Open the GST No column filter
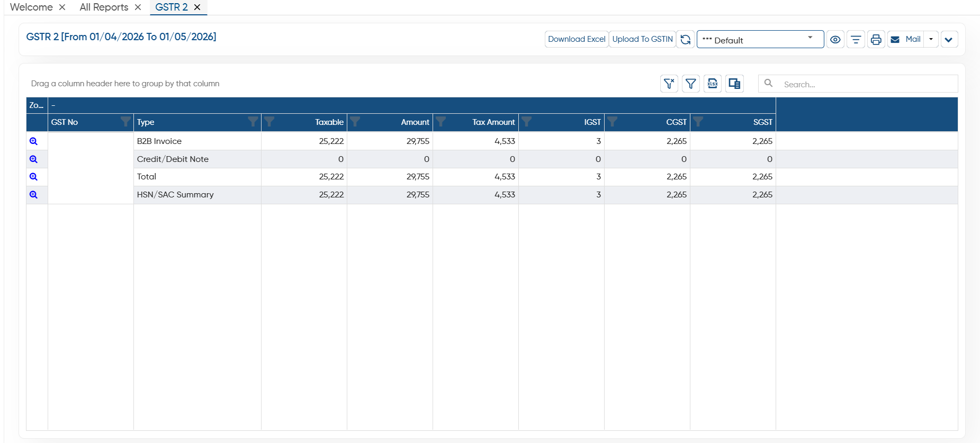 (x=125, y=122)
